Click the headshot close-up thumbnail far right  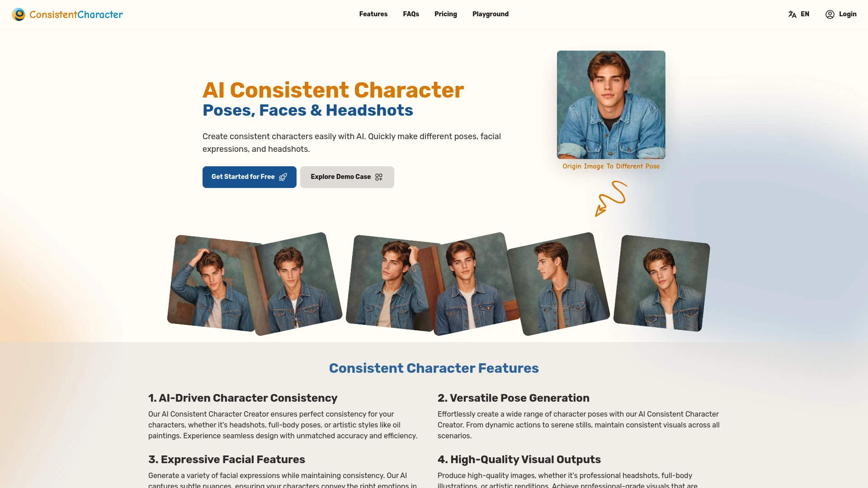point(662,284)
